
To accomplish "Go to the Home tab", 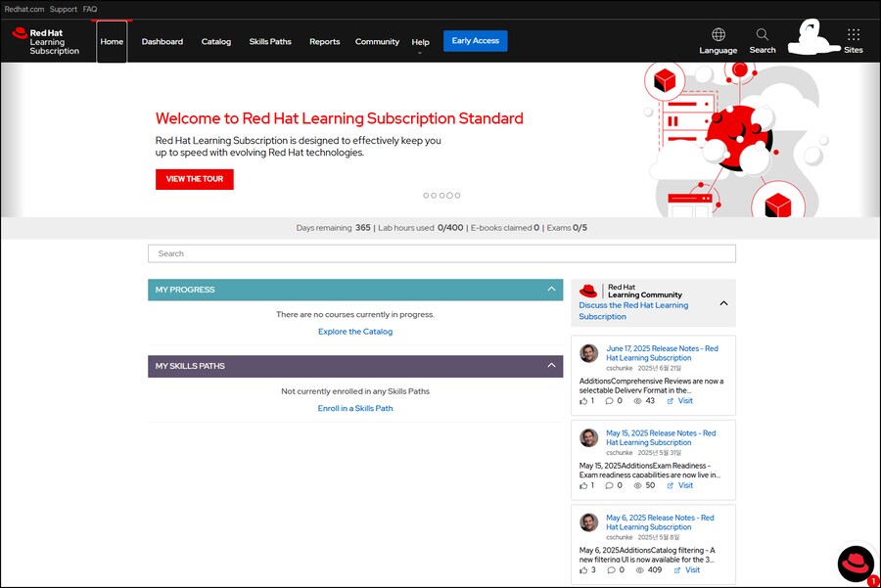I will tap(112, 41).
